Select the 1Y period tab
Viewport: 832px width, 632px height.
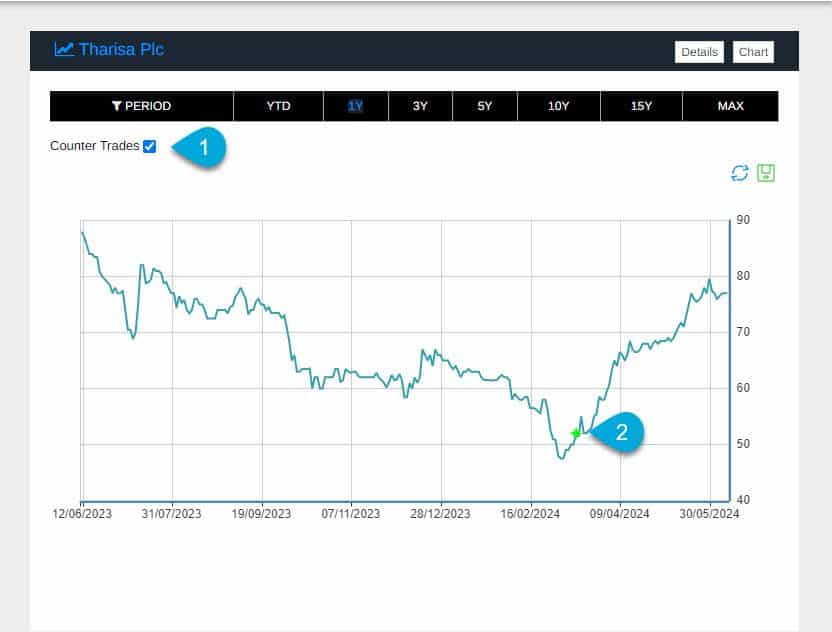click(x=355, y=106)
